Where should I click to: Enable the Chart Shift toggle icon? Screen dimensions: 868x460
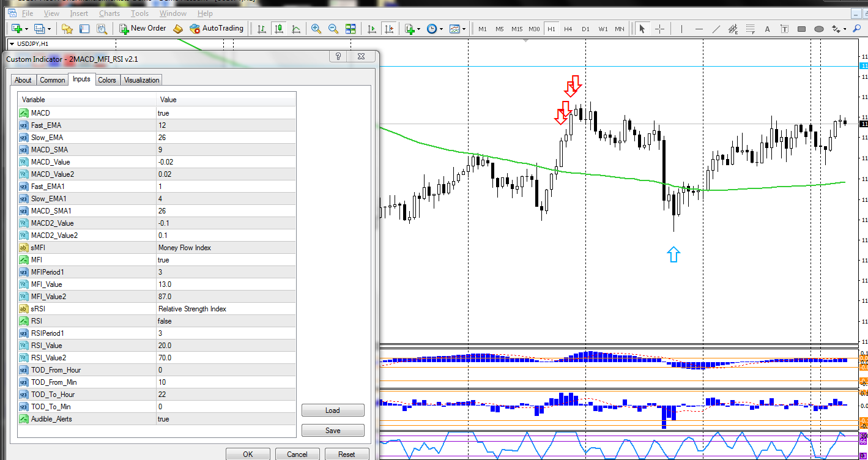click(x=389, y=29)
